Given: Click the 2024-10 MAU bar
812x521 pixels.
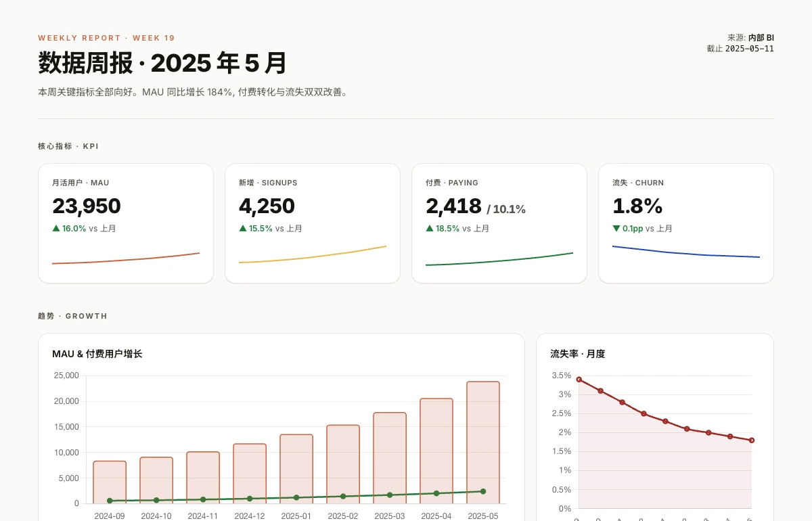Looking at the screenshot, I should tap(156, 480).
